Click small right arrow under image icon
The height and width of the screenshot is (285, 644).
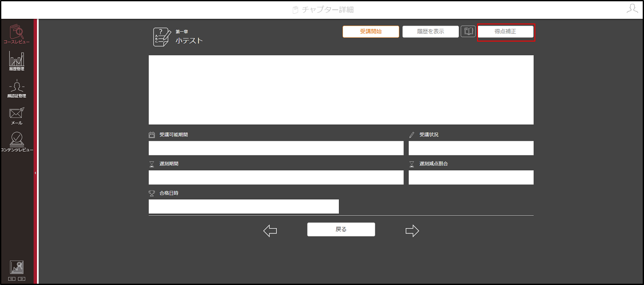[x=21, y=279]
